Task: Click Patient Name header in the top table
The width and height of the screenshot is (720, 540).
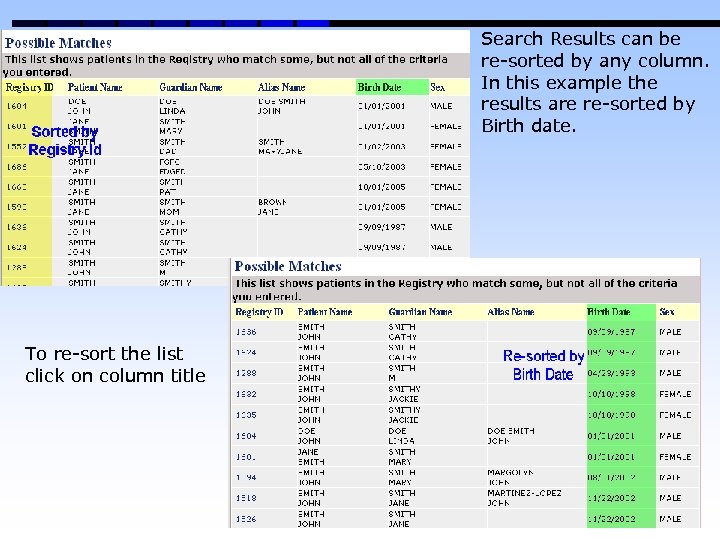Action: tap(95, 87)
